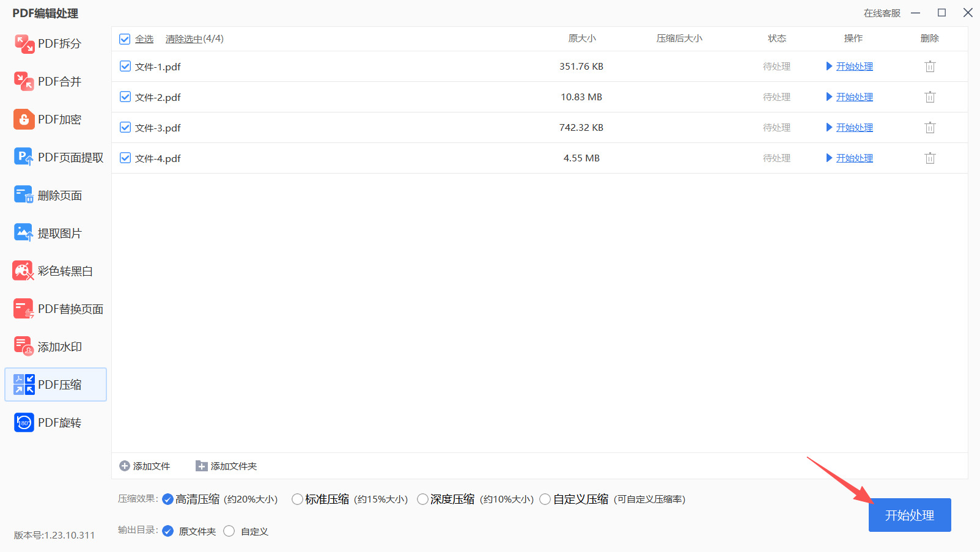The image size is (980, 552).
Task: Open the 添加水印 watermark icon
Action: coord(24,347)
